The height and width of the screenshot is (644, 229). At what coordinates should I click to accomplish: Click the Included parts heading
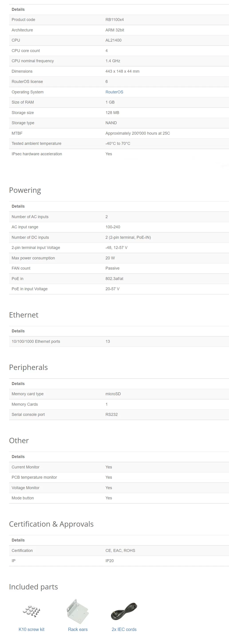click(x=34, y=587)
